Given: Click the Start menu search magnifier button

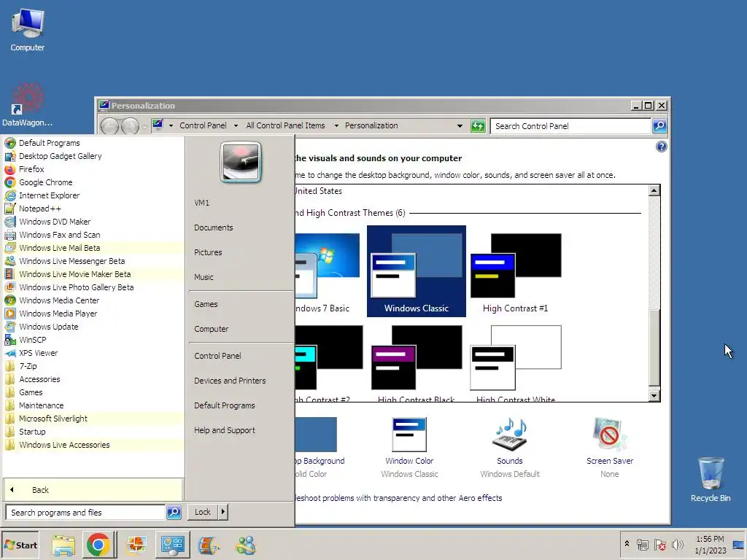Looking at the screenshot, I should (174, 513).
